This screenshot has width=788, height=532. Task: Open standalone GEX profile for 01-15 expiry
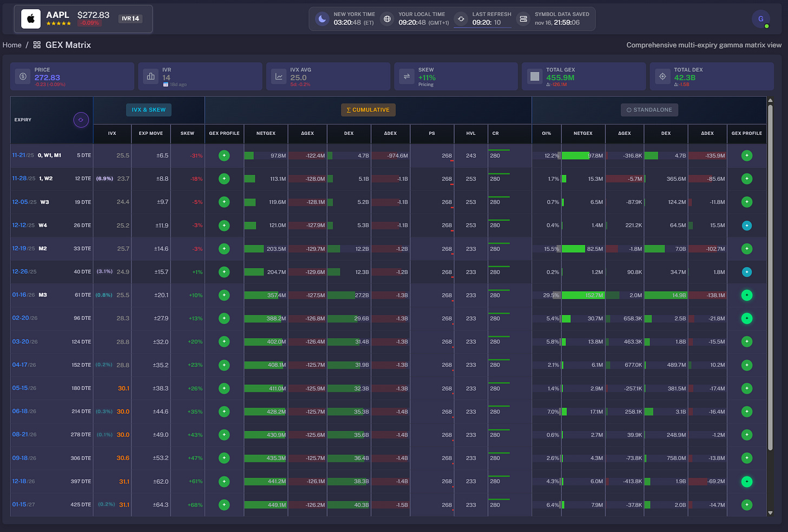click(x=747, y=505)
